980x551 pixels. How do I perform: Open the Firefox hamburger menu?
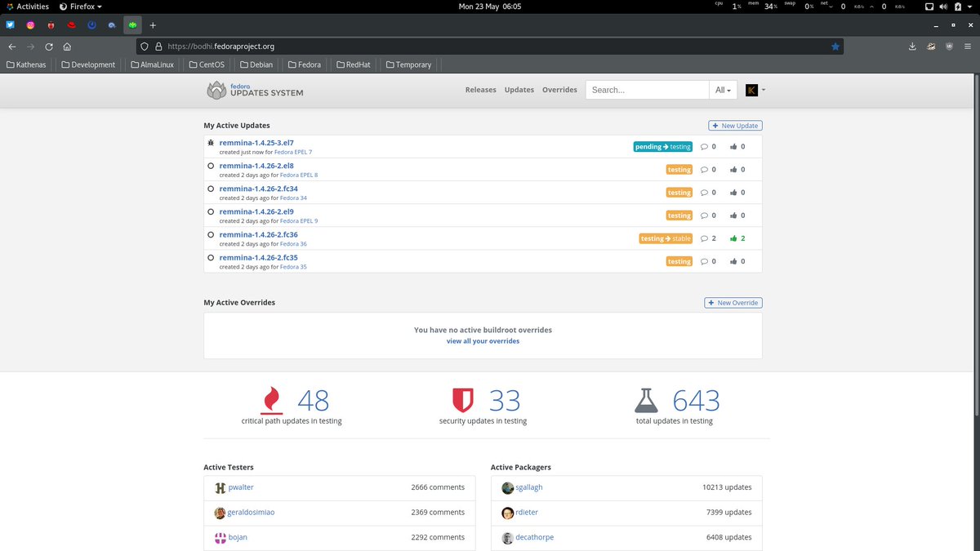tap(968, 47)
